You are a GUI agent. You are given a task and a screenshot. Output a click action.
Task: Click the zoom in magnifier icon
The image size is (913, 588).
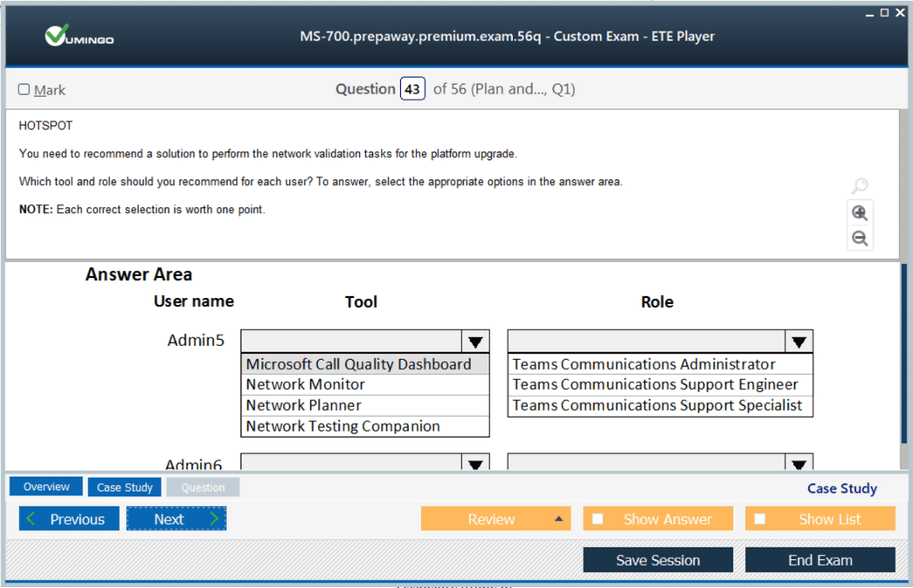point(860,213)
